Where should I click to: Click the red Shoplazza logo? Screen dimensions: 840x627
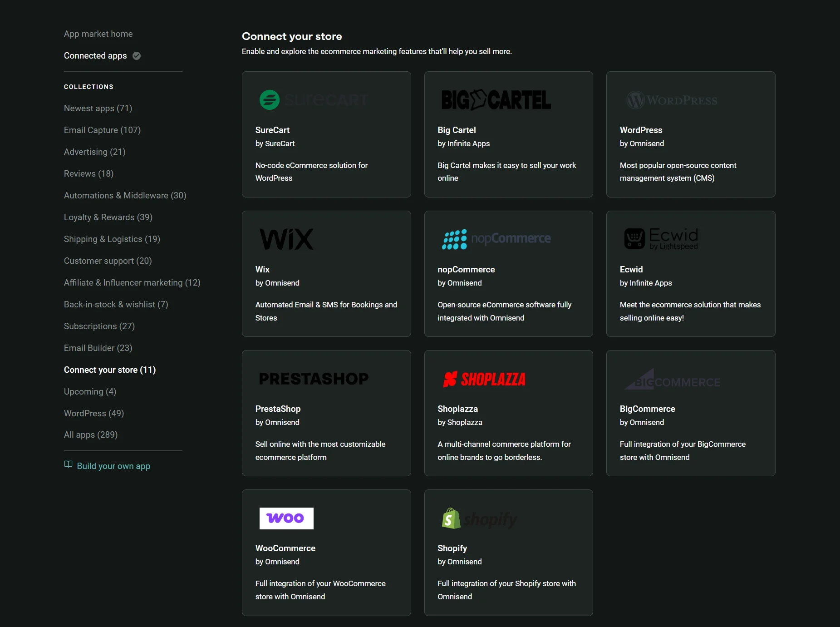(484, 379)
